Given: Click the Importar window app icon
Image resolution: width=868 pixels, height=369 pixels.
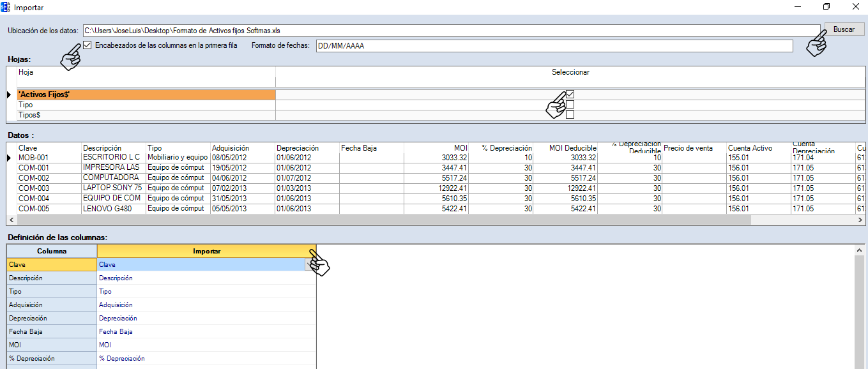Looking at the screenshot, I should 6,6.
